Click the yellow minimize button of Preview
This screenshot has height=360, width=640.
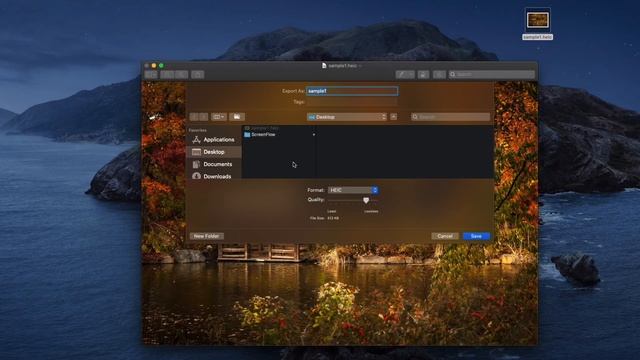click(x=154, y=65)
